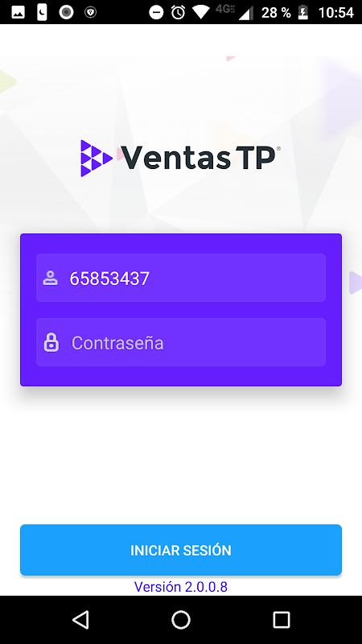Tap the circular record notification icon
Image resolution: width=362 pixels, height=644 pixels.
coord(66,12)
